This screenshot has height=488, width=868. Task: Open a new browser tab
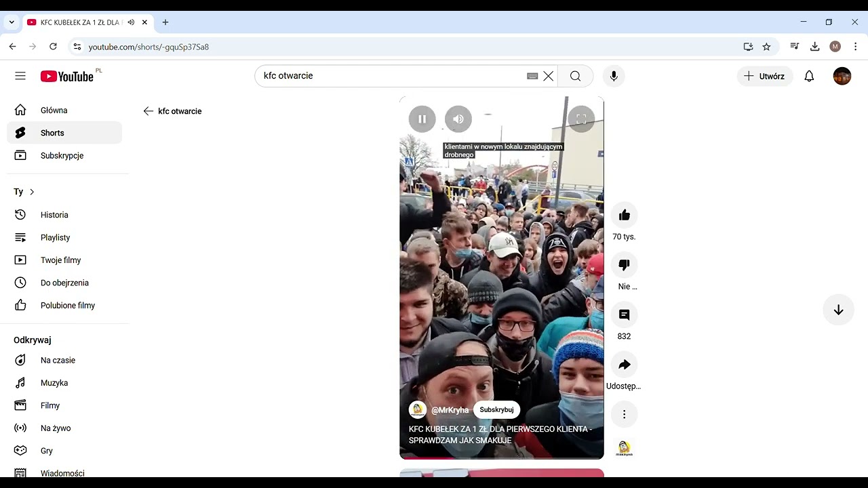coord(165,22)
